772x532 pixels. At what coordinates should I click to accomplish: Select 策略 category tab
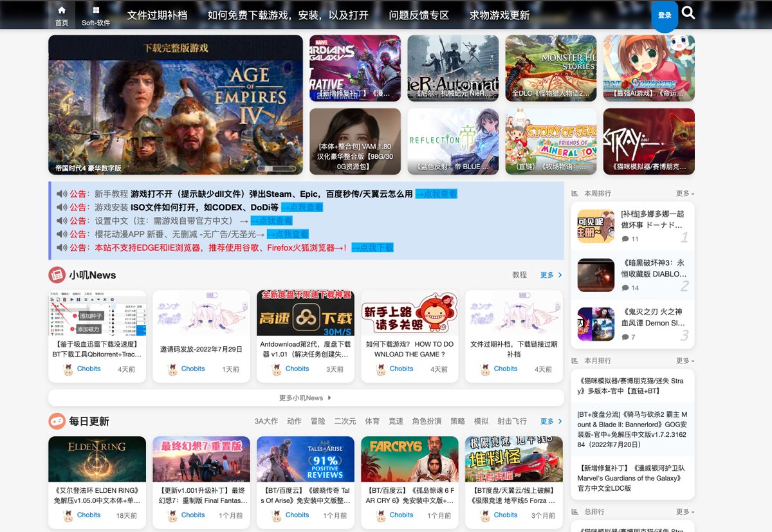(458, 421)
